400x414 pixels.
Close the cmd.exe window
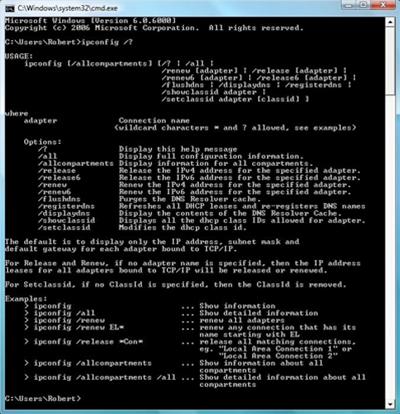(383, 5)
